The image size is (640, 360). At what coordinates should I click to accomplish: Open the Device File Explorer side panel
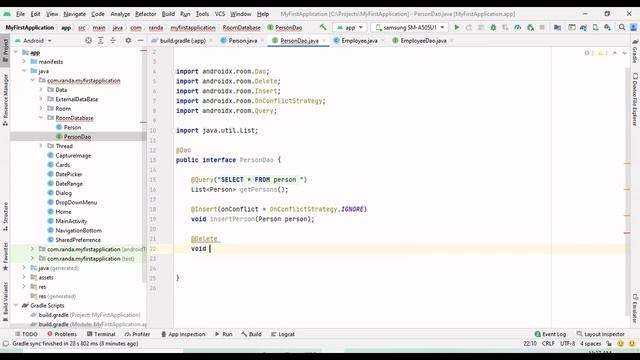pyautogui.click(x=635, y=99)
